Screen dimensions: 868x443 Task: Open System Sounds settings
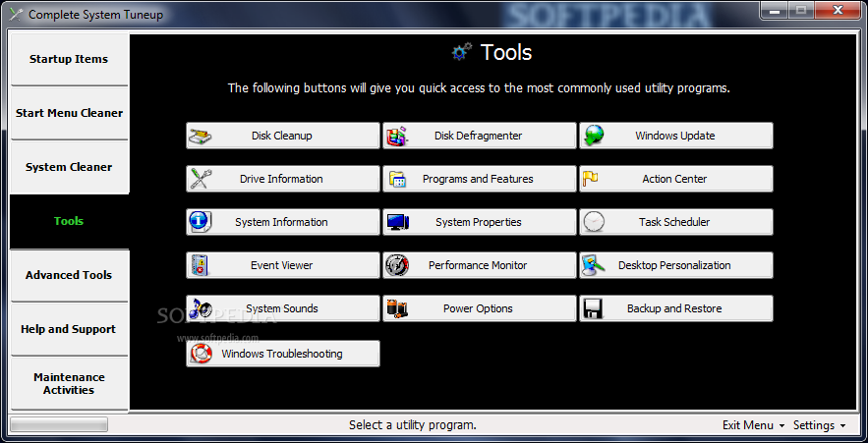(x=283, y=308)
